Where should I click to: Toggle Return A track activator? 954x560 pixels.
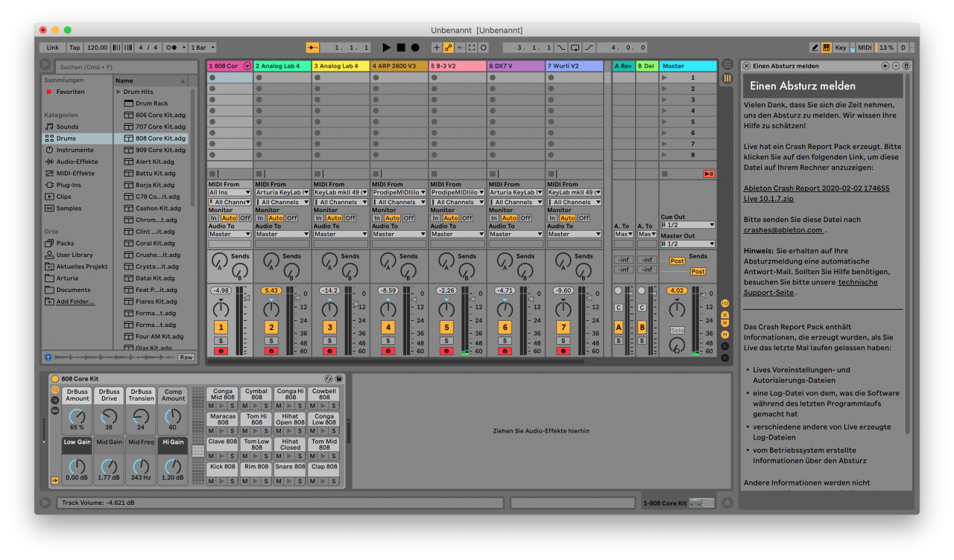coord(619,327)
